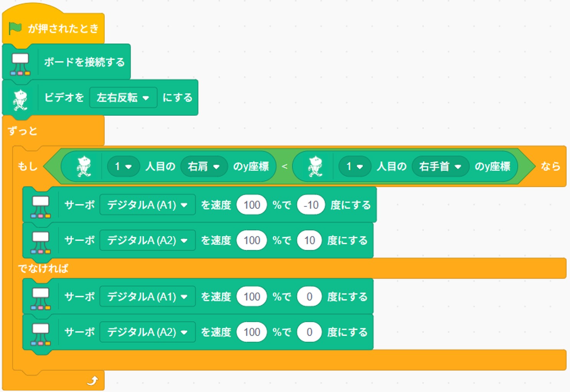The width and height of the screenshot is (570, 392).
Task: Click the -10 angle input field
Action: (311, 205)
